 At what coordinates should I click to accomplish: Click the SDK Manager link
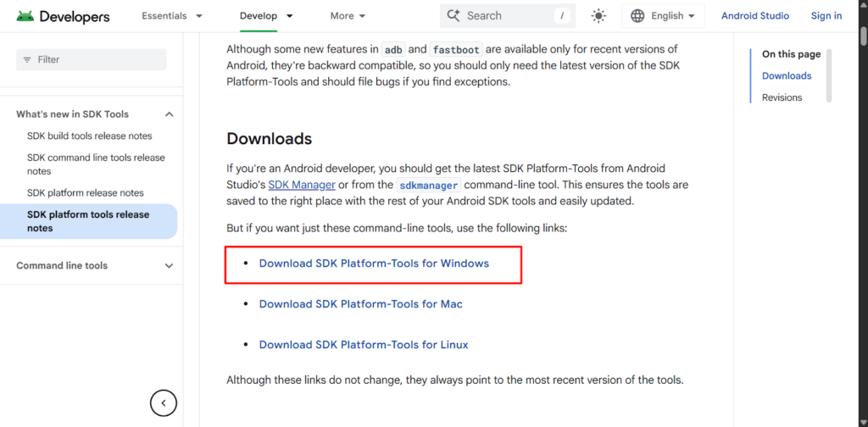(303, 185)
